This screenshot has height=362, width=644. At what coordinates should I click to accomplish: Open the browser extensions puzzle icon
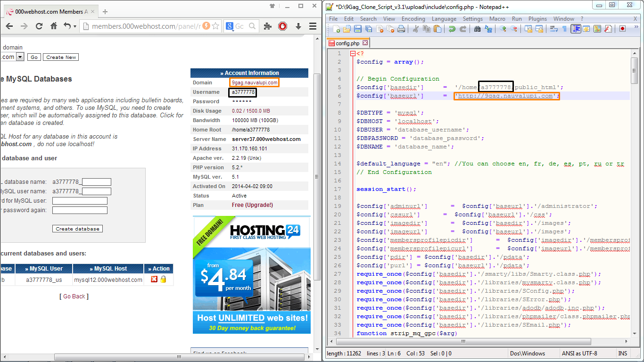coord(267,26)
